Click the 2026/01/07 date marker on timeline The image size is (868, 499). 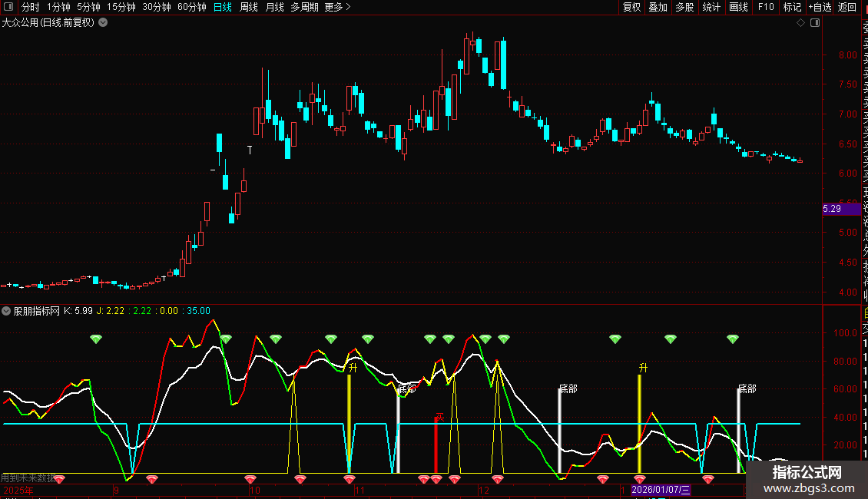(x=661, y=490)
